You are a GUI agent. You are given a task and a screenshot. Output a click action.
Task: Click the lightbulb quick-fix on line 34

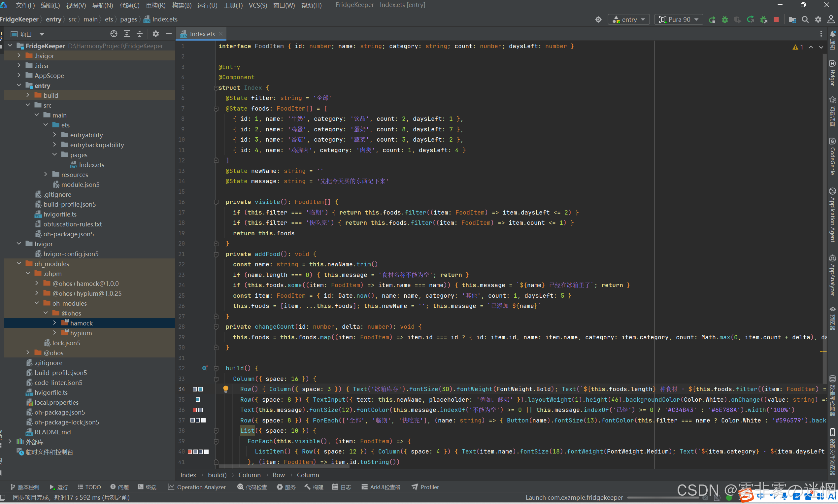tap(225, 389)
